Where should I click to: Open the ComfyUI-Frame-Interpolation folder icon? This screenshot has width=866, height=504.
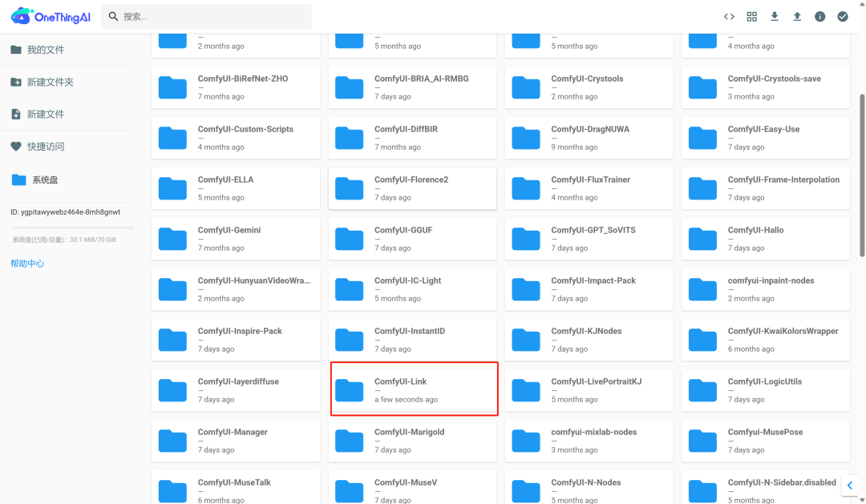click(x=702, y=188)
